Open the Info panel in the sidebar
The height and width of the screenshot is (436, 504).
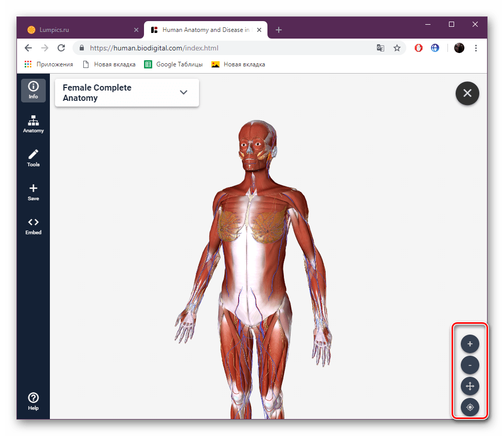coord(33,90)
